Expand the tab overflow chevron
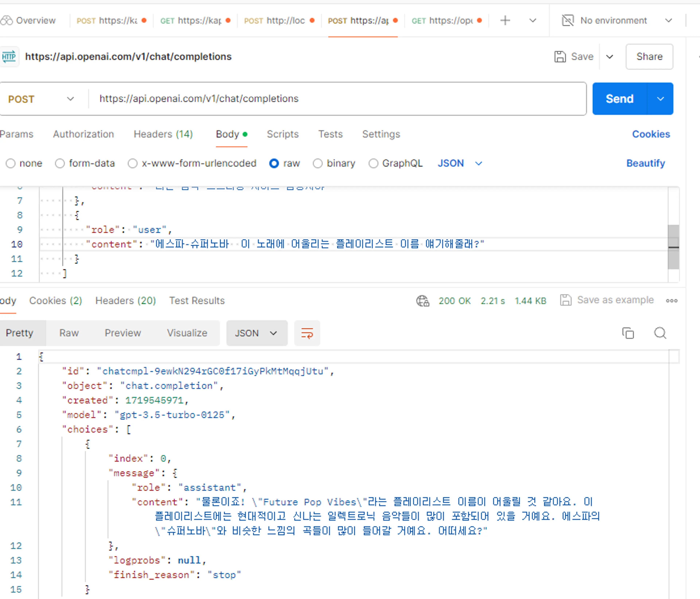This screenshot has height=599, width=700. click(533, 21)
